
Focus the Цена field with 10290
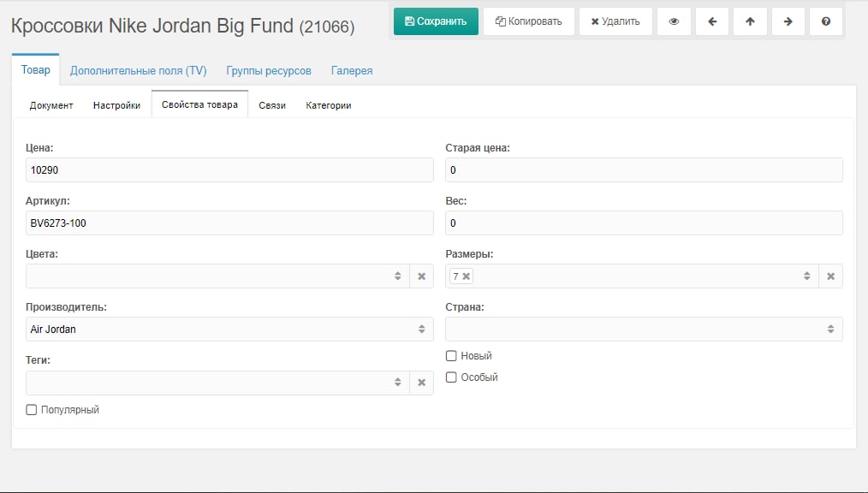point(229,169)
